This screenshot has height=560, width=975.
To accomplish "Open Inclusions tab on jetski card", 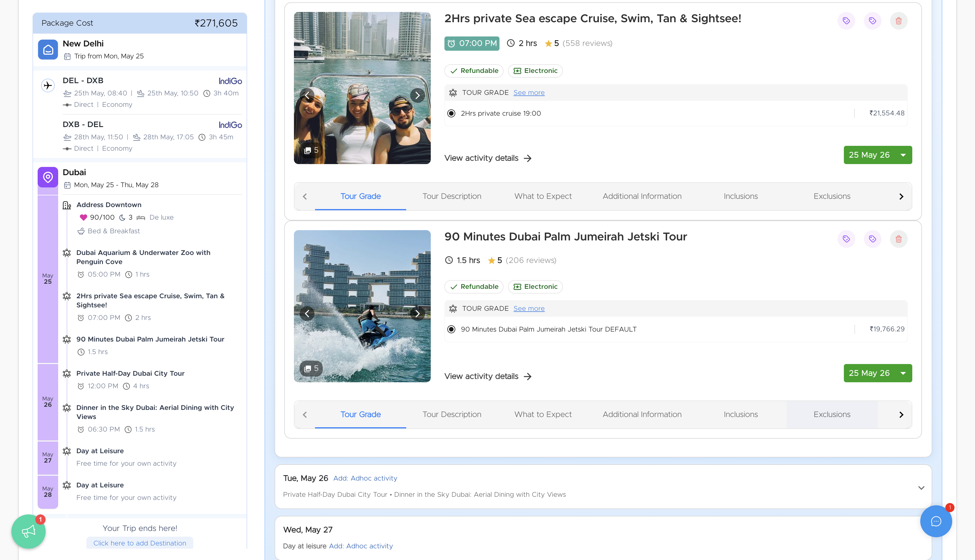I will tap(741, 414).
